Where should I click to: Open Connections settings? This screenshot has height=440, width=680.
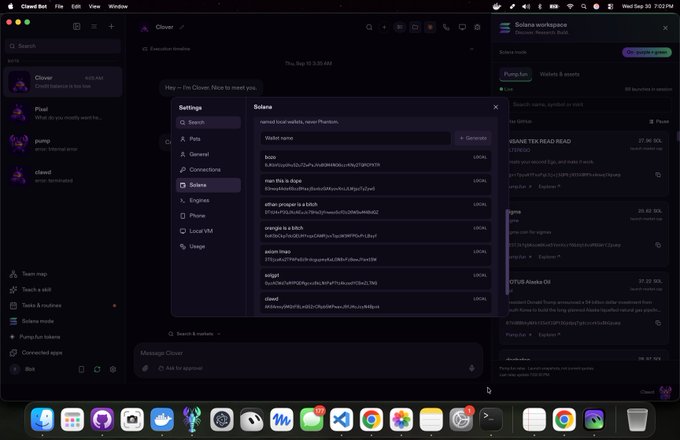coord(209,169)
